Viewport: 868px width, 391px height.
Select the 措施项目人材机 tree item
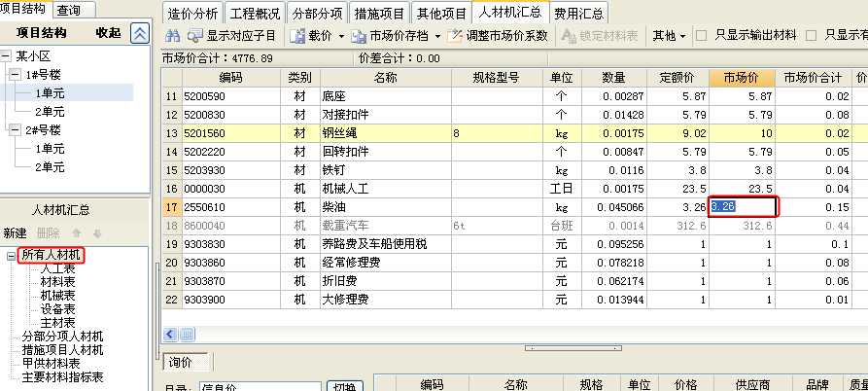tap(62, 349)
